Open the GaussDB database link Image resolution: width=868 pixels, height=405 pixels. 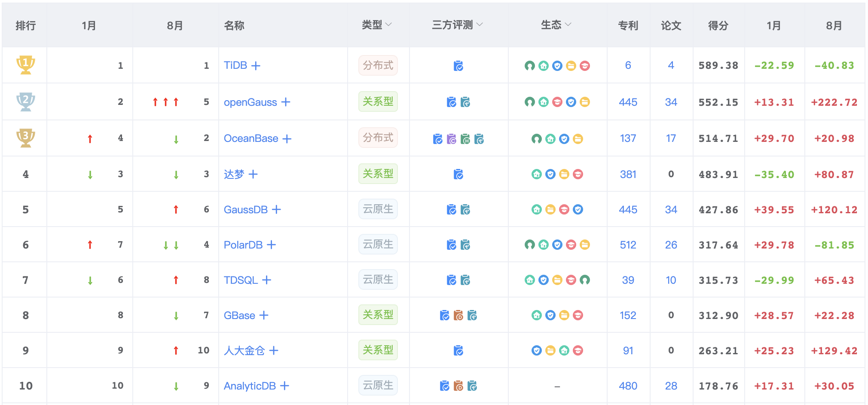tap(245, 210)
